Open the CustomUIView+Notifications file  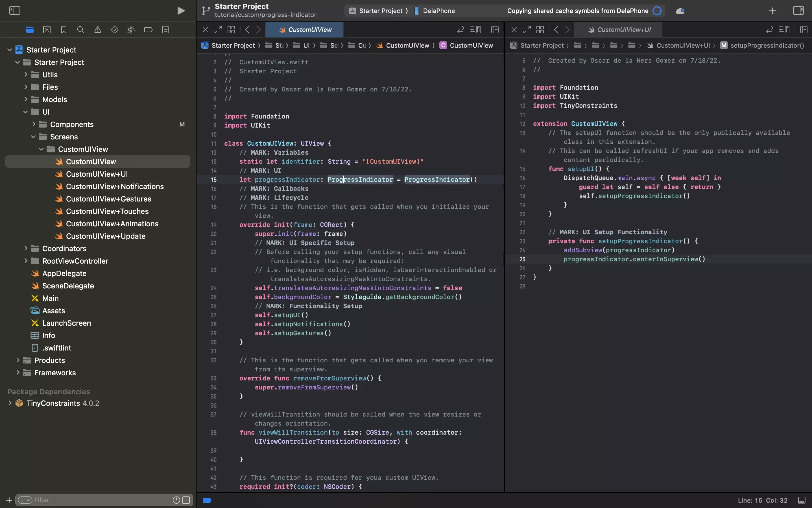coord(115,187)
